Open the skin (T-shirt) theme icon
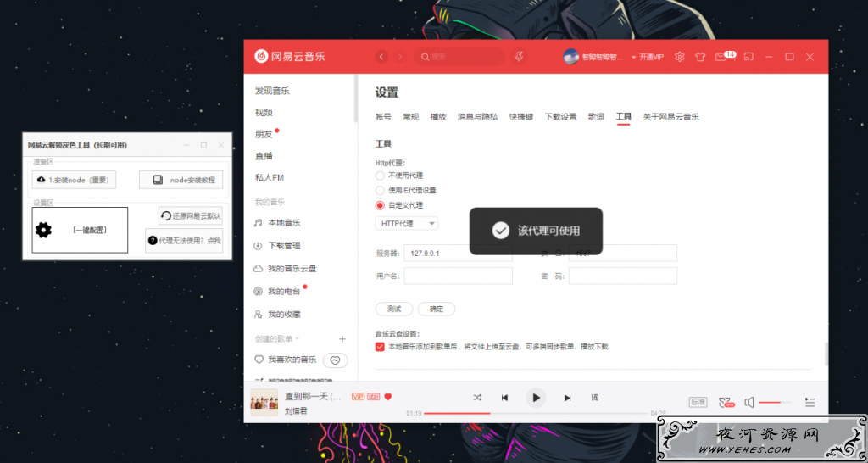 click(700, 57)
